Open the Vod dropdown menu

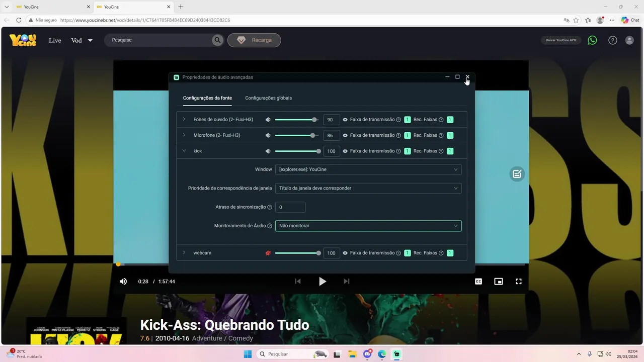click(82, 40)
